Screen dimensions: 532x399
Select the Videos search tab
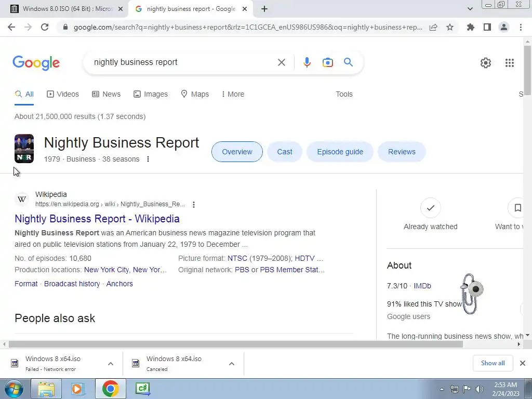pyautogui.click(x=63, y=94)
